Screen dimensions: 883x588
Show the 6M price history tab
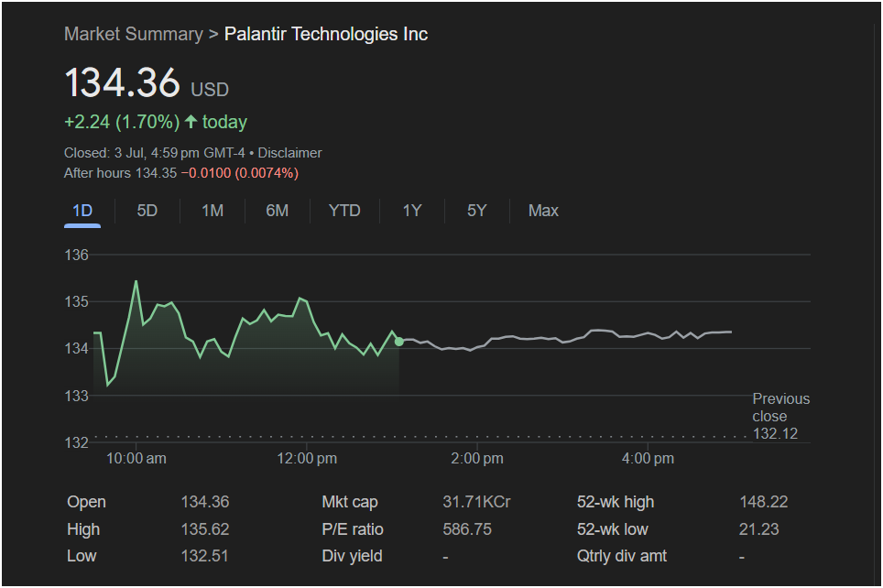click(277, 211)
